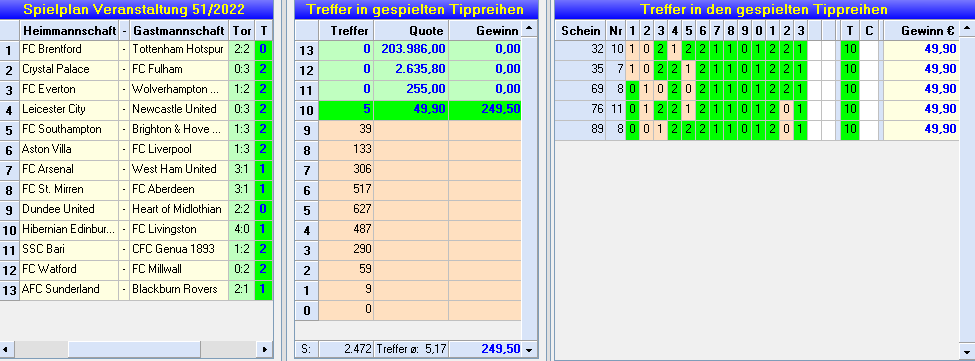Screen dimensions: 975x361
Task: Click the sum value 2.472
Action: tap(346, 349)
